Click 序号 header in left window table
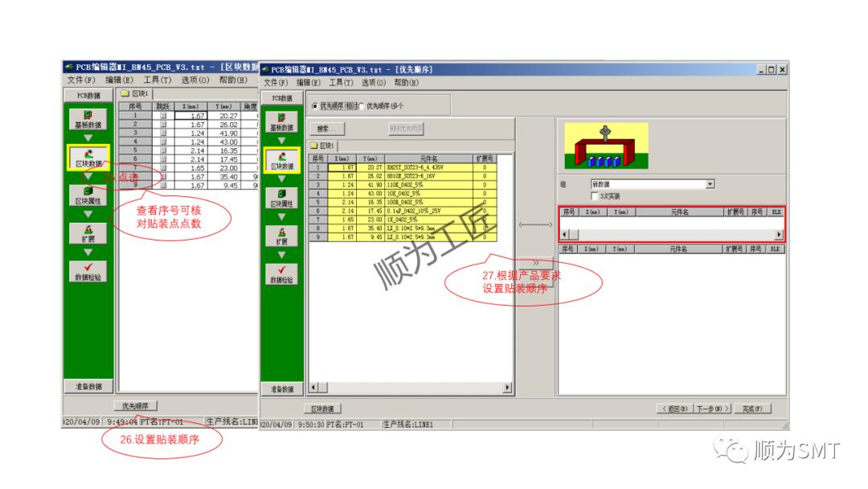The image size is (868, 489). [x=135, y=106]
